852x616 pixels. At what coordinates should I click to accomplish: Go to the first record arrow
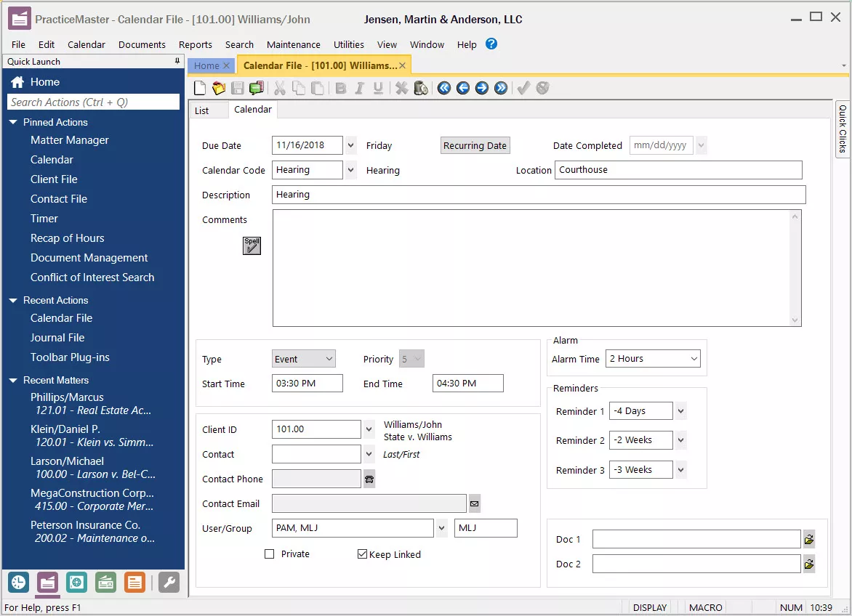(444, 89)
